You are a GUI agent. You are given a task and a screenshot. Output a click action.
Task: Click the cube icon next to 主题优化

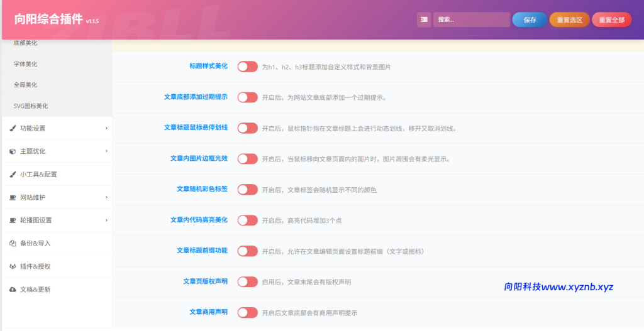[x=13, y=151]
